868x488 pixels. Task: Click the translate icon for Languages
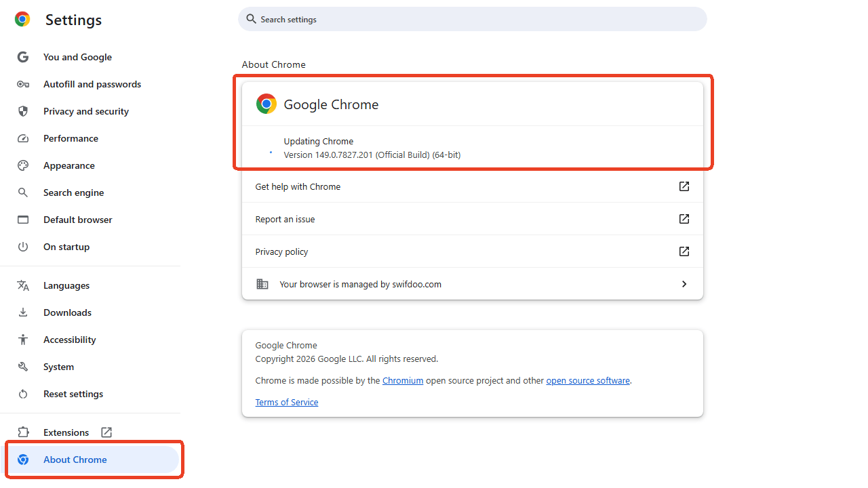click(x=23, y=285)
